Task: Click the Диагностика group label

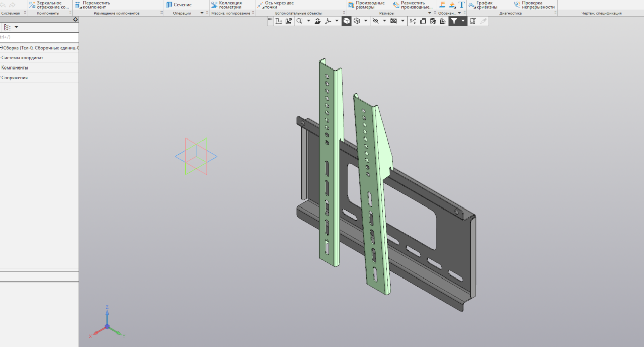Action: point(511,13)
